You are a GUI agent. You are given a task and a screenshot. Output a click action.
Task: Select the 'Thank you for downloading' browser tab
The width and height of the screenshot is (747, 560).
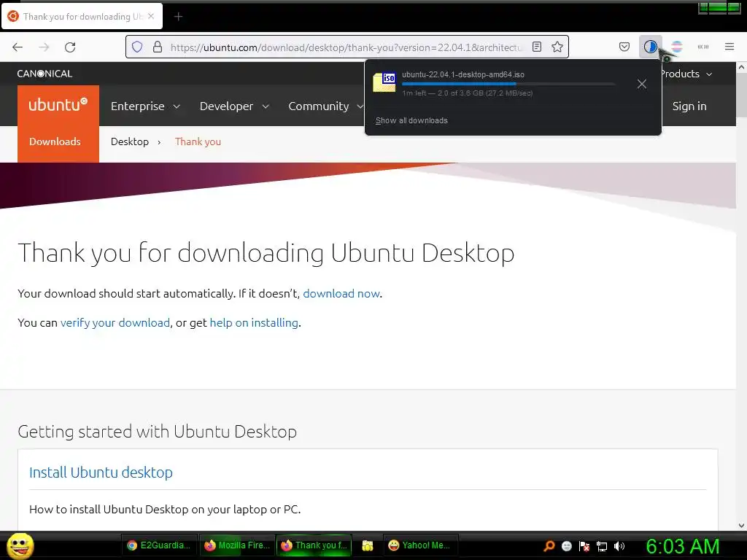pyautogui.click(x=82, y=16)
